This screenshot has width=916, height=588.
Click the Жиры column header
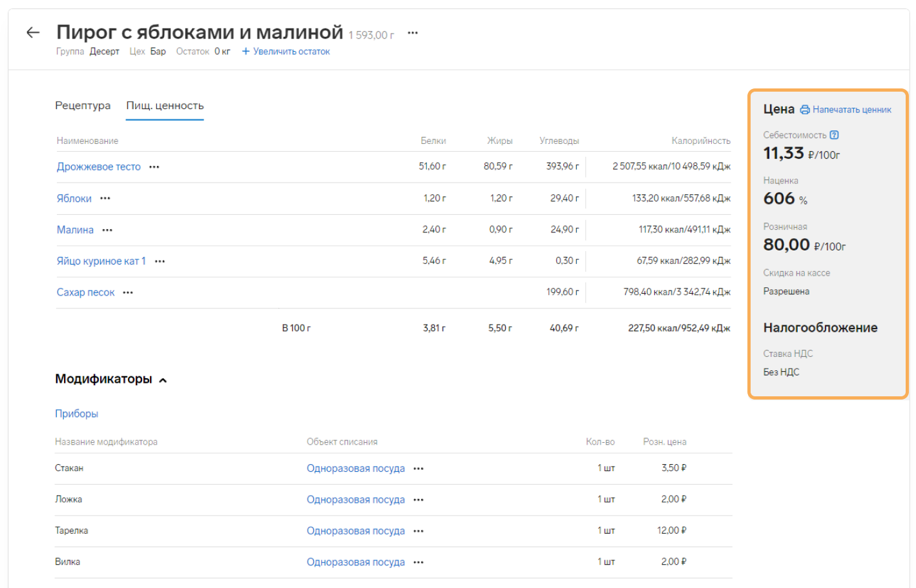pos(500,141)
